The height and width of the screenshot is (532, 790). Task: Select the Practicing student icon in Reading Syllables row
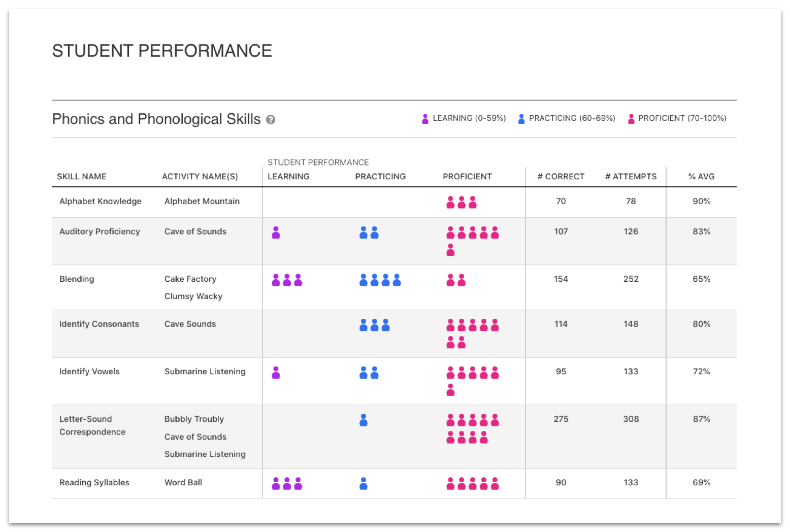point(363,484)
